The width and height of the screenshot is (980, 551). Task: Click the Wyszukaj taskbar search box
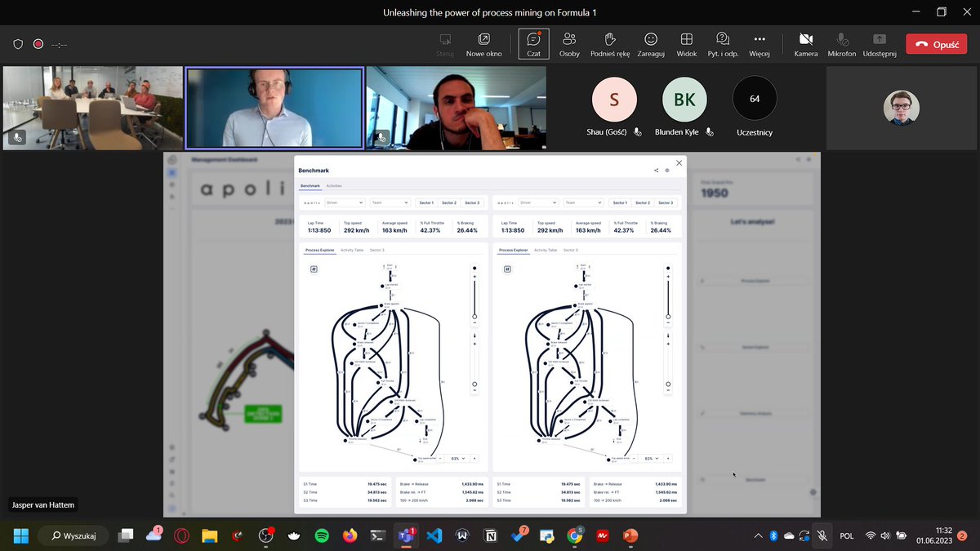tap(73, 535)
